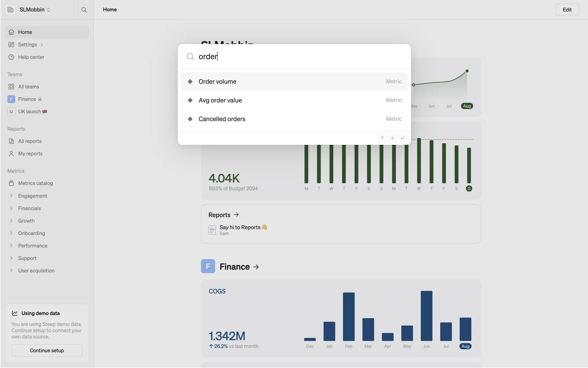Image resolution: width=588 pixels, height=368 pixels.
Task: Click the Edit button
Action: tap(567, 10)
